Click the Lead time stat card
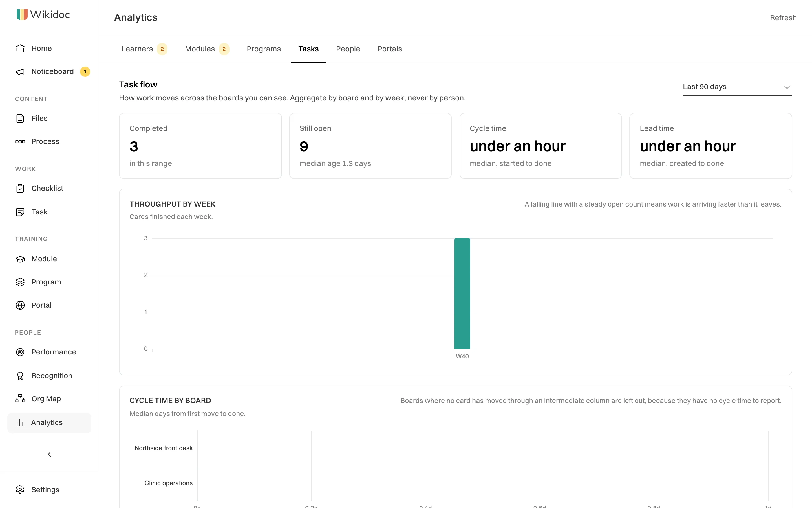Viewport: 812px width, 508px height. point(711,146)
